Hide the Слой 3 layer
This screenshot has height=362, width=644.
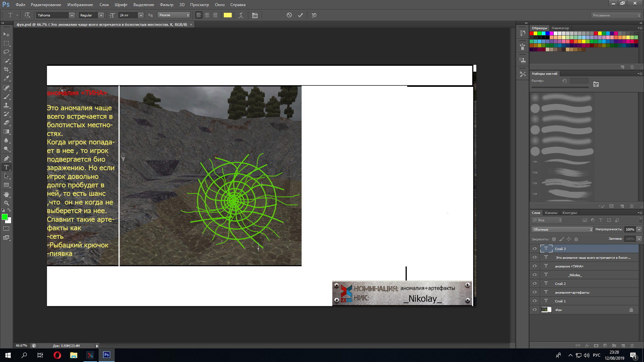(x=535, y=249)
